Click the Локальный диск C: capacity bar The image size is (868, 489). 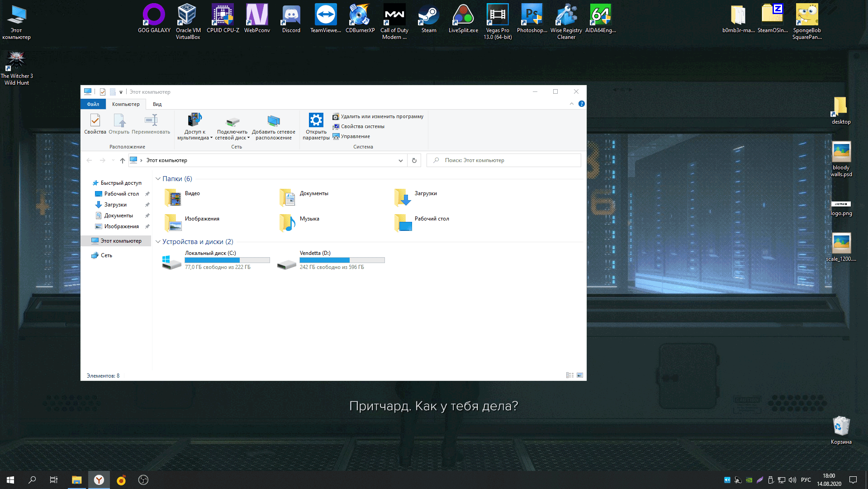click(x=227, y=260)
